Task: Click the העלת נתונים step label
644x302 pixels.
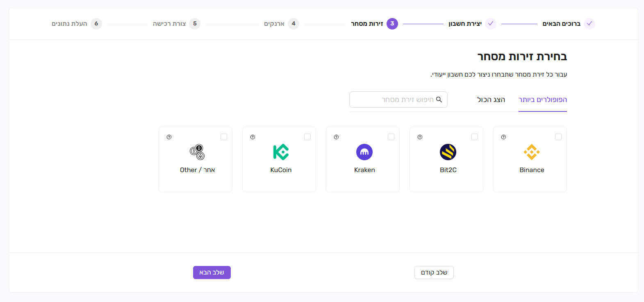Action: point(69,24)
